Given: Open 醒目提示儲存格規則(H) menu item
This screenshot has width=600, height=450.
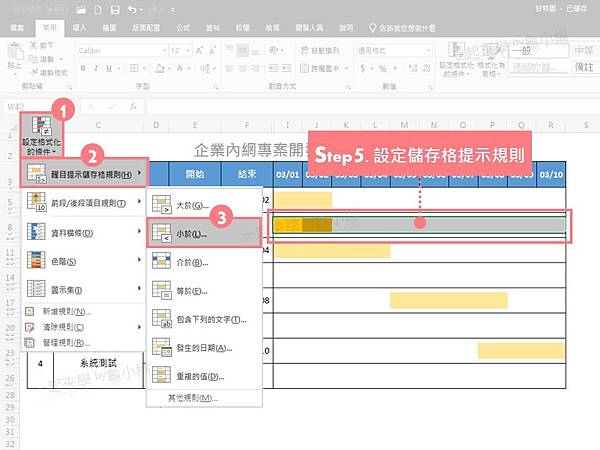Looking at the screenshot, I should tap(84, 173).
